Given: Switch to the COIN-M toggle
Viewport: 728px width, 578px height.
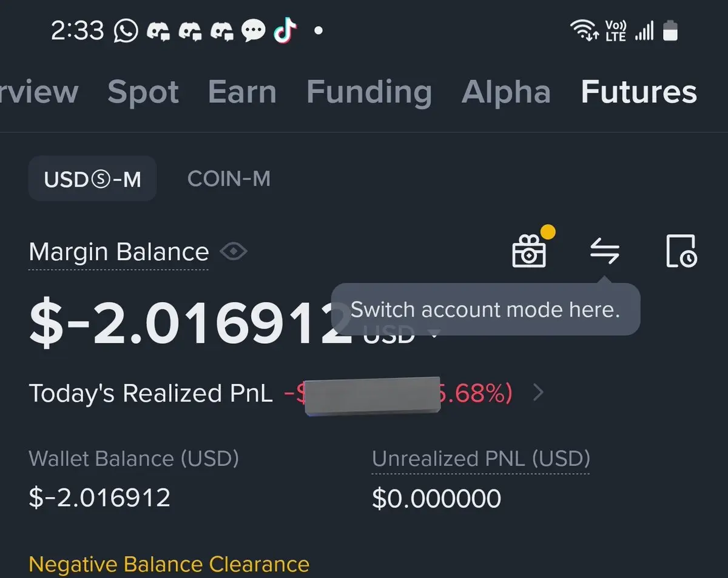Looking at the screenshot, I should [x=229, y=179].
